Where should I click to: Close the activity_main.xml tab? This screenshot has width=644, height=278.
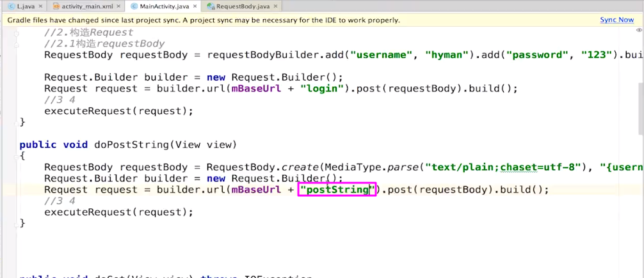click(x=119, y=6)
